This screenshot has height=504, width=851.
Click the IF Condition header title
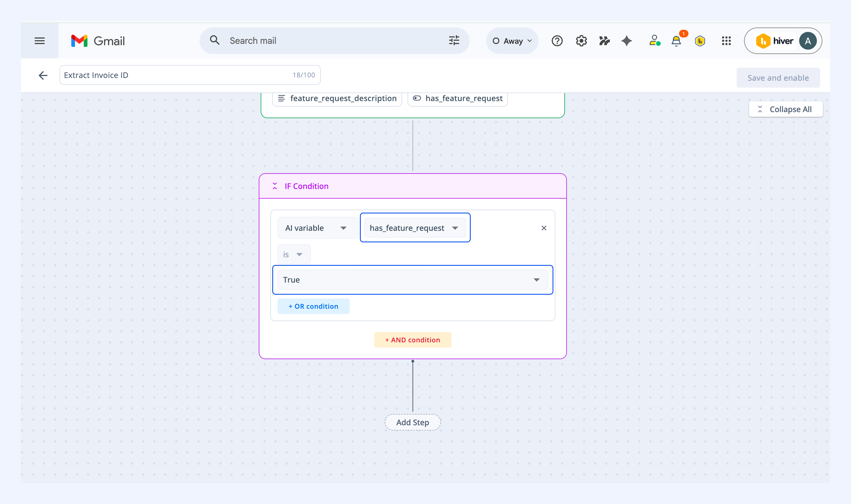point(306,186)
